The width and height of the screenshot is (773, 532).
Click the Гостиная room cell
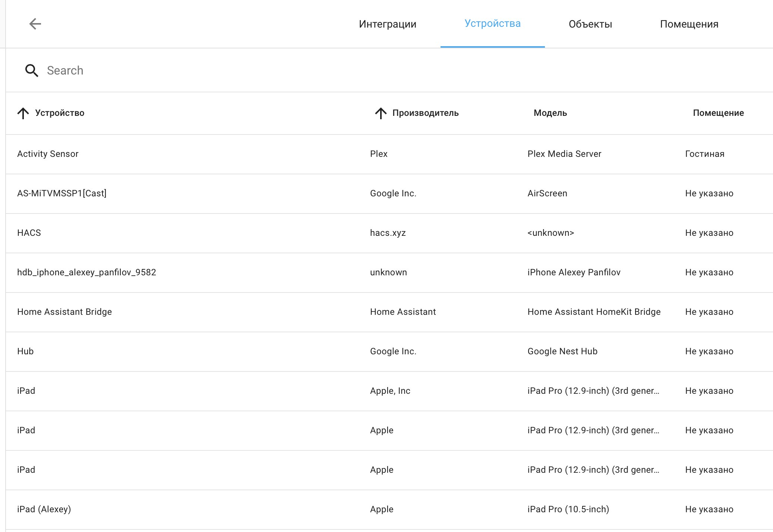[704, 154]
